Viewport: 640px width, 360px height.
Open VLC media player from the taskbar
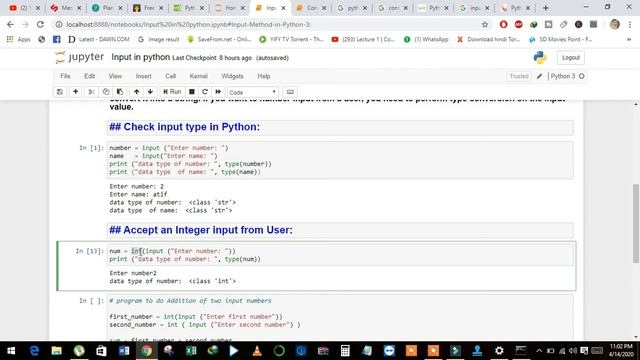click(x=257, y=351)
